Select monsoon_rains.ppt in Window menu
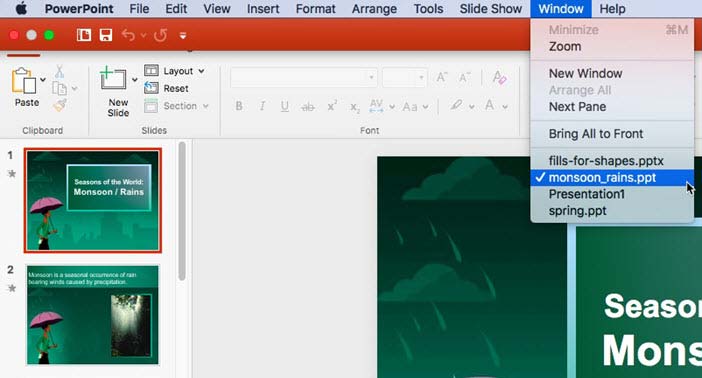The height and width of the screenshot is (378, 702). (x=612, y=178)
